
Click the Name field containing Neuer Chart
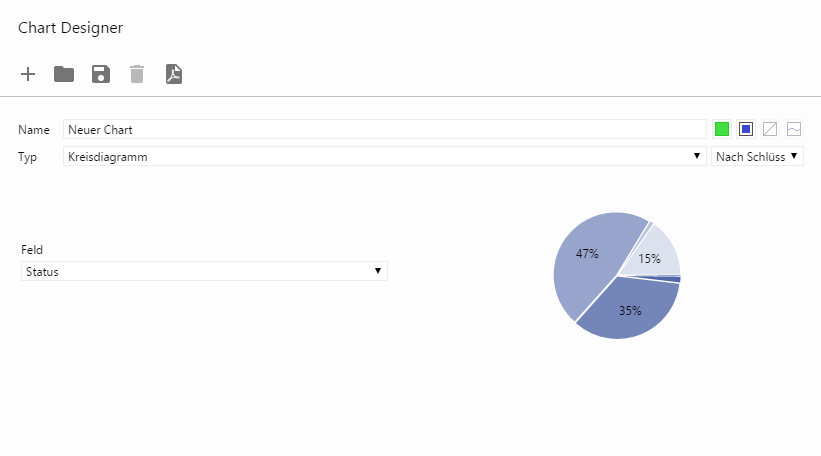click(x=384, y=129)
